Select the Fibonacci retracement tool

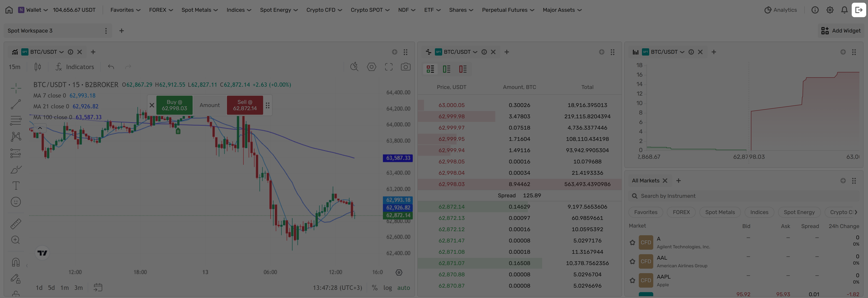(x=16, y=120)
